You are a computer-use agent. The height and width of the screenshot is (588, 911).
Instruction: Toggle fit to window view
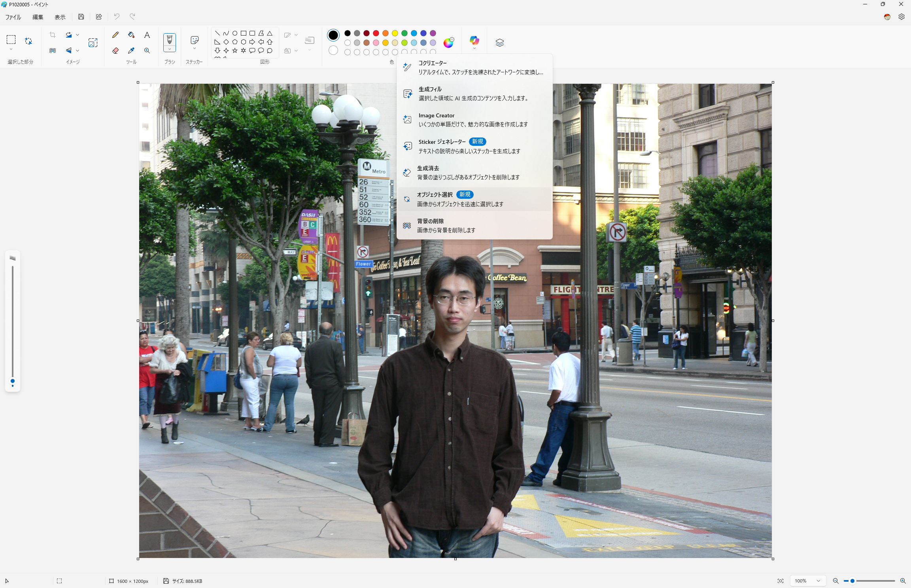click(x=780, y=581)
